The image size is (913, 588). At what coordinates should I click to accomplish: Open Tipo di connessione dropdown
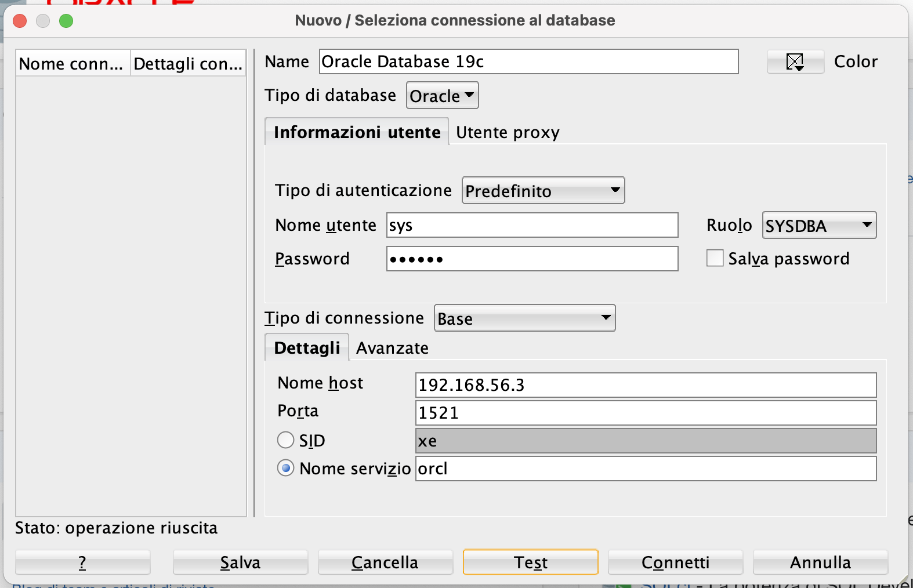524,318
